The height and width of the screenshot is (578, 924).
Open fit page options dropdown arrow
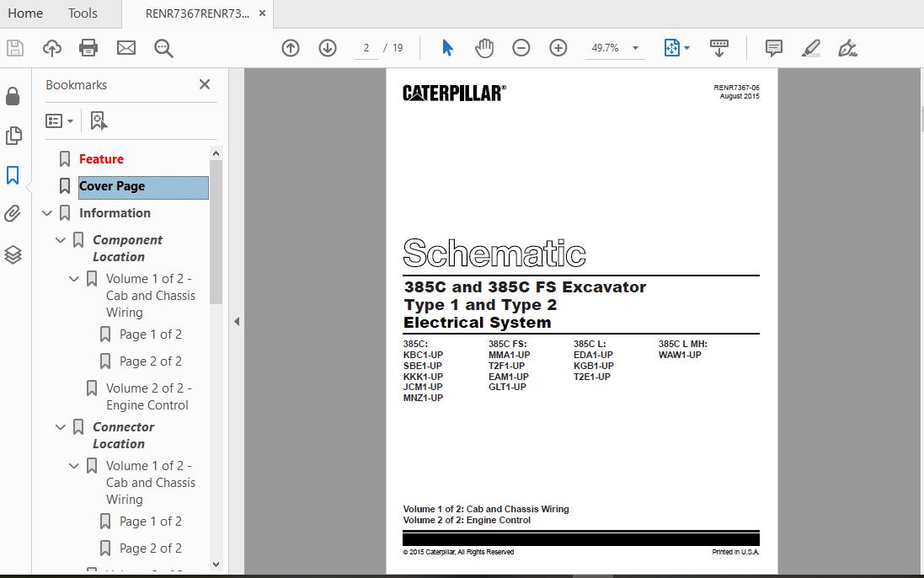tap(686, 48)
